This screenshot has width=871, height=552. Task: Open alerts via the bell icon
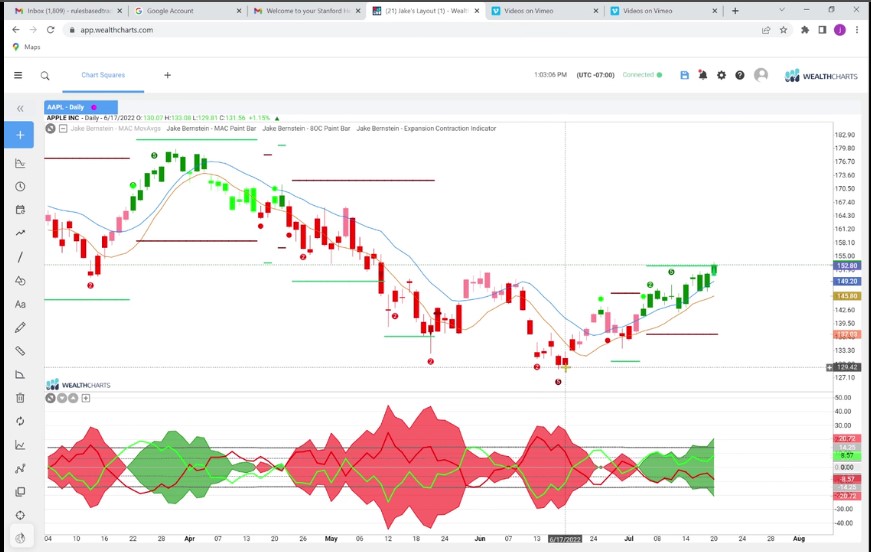pos(703,75)
